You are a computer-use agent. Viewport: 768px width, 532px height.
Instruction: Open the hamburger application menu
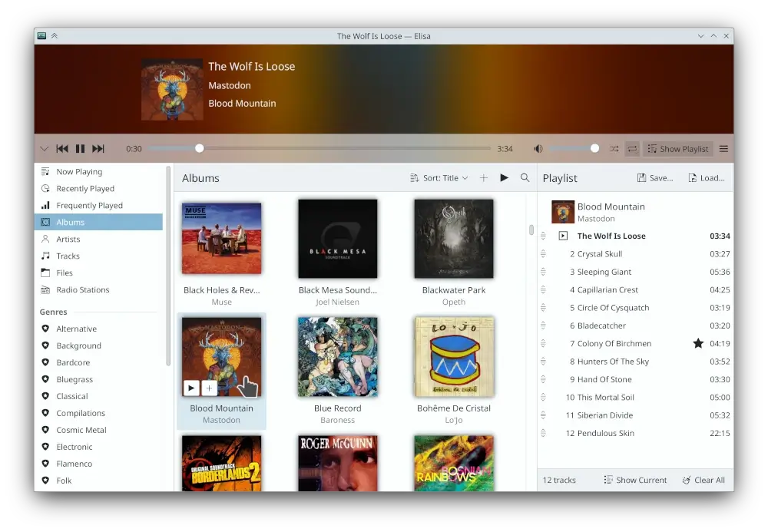pyautogui.click(x=723, y=149)
